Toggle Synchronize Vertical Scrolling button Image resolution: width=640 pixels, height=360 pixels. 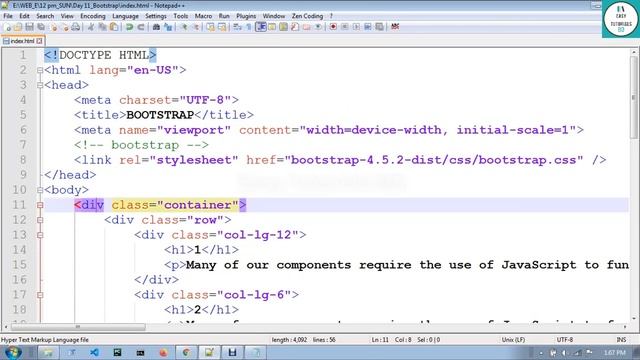click(x=210, y=27)
